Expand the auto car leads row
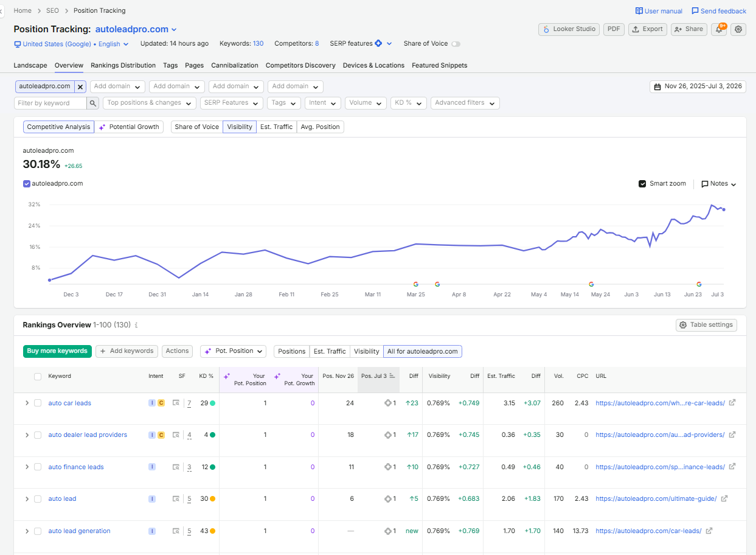Image resolution: width=756 pixels, height=555 pixels. click(x=27, y=403)
